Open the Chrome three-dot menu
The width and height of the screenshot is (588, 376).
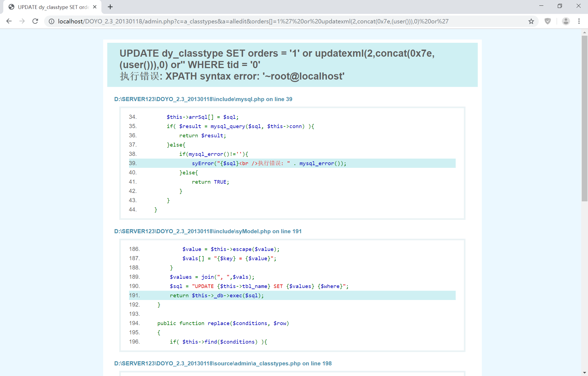[579, 21]
